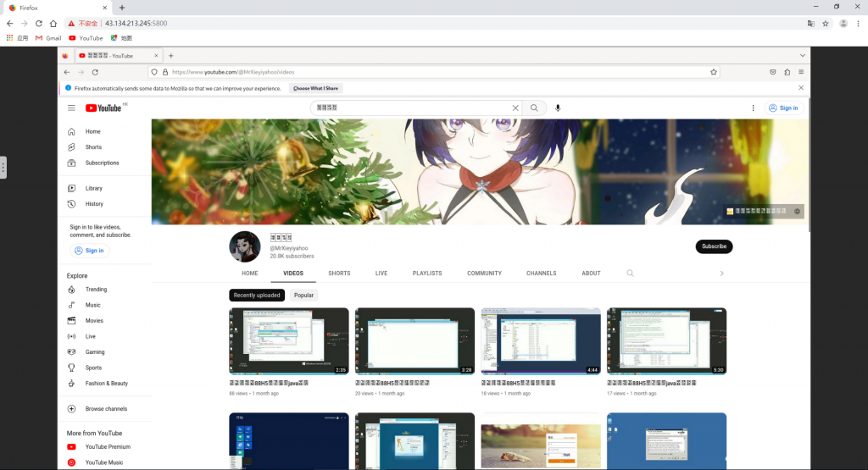This screenshot has width=868, height=470.
Task: Open Shorts from the left sidebar
Action: [92, 147]
